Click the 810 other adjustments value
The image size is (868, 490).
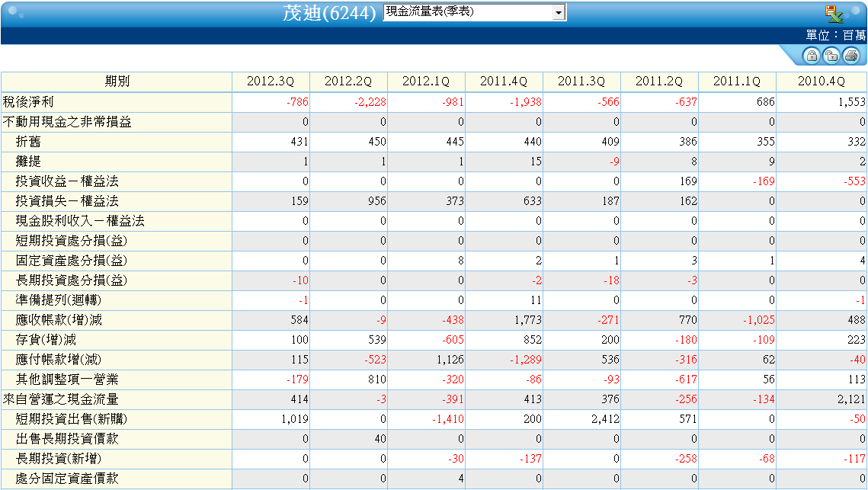(x=377, y=380)
